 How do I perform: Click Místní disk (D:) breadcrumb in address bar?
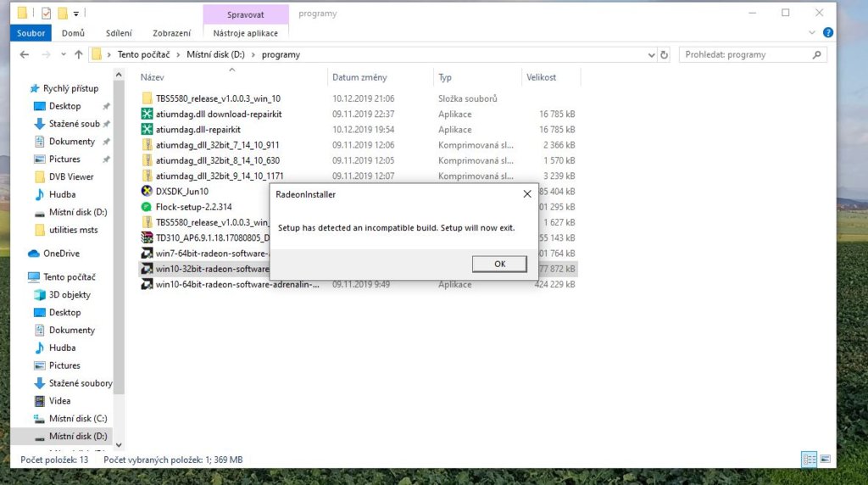point(215,54)
